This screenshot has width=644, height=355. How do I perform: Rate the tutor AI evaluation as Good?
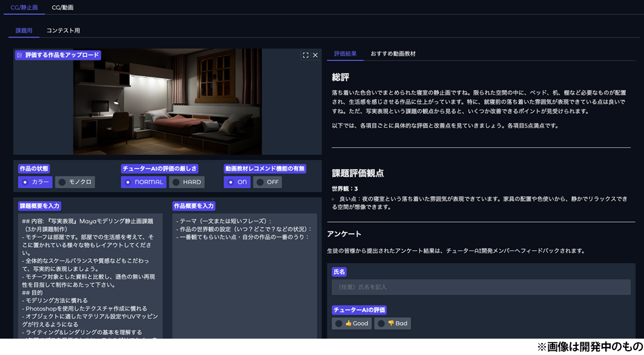pos(351,323)
